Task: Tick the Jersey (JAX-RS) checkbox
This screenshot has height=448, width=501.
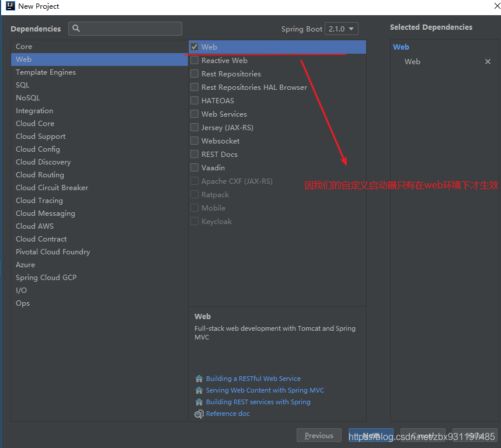Action: pos(194,127)
